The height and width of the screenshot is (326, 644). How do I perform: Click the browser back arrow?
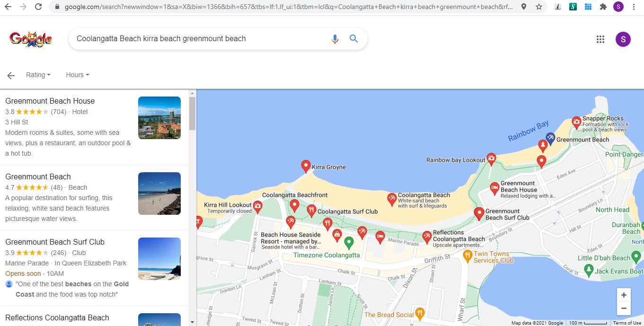tap(8, 7)
